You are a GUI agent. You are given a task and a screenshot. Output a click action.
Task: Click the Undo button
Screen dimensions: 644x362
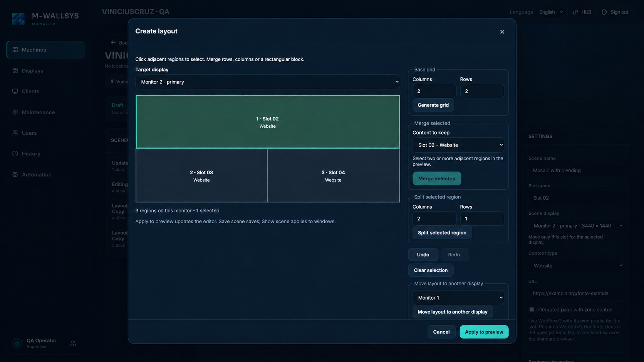[x=423, y=255]
